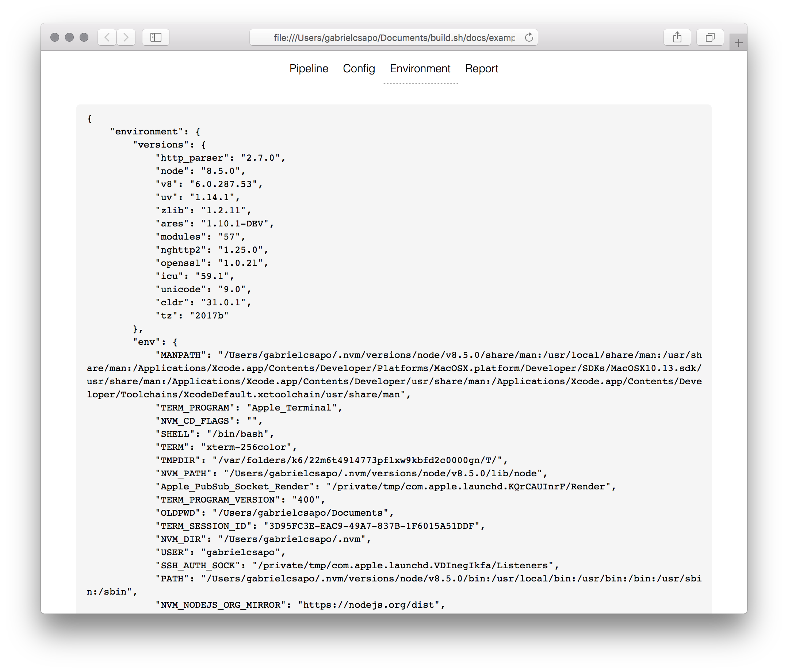The height and width of the screenshot is (672, 788).
Task: Click the "unicode": "9.0" entry
Action: 203,289
